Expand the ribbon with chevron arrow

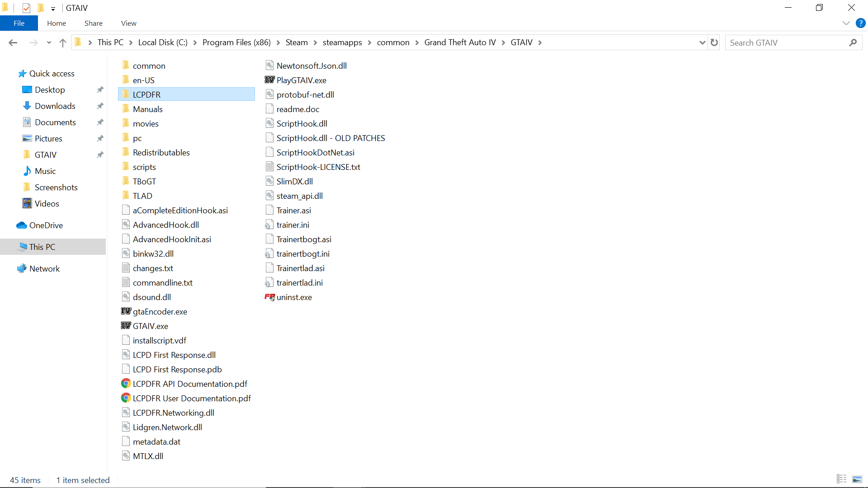point(846,23)
